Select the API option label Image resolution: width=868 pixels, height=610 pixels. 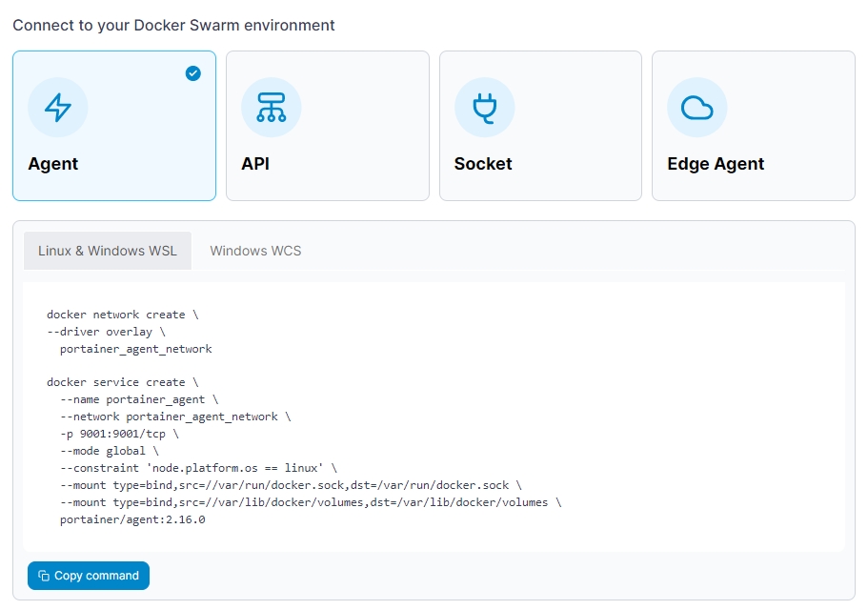point(255,164)
